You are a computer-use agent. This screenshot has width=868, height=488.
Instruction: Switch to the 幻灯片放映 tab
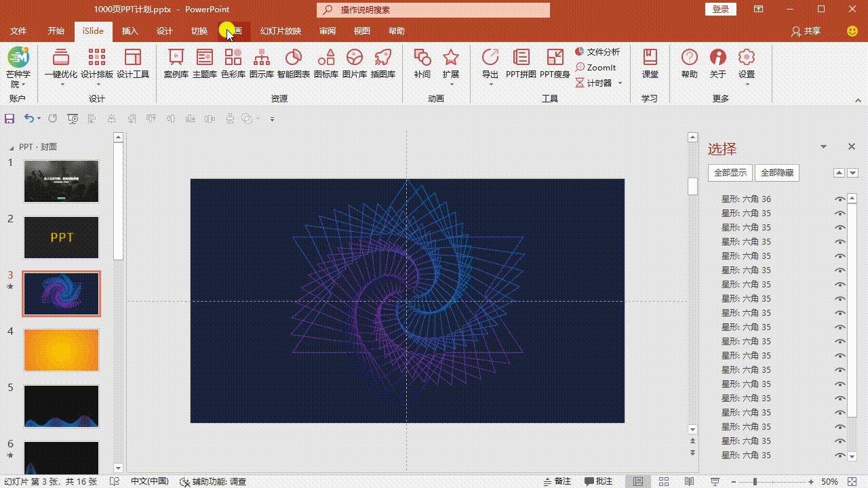[281, 31]
